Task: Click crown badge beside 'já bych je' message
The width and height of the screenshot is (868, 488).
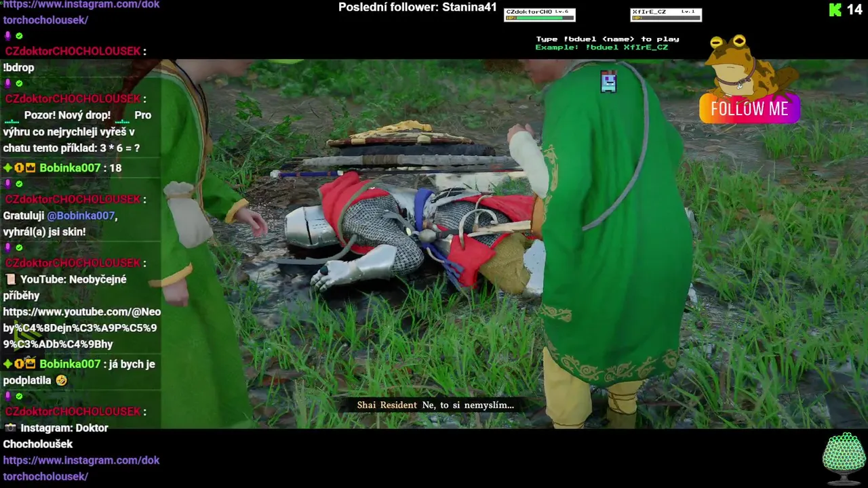Action: tap(31, 364)
